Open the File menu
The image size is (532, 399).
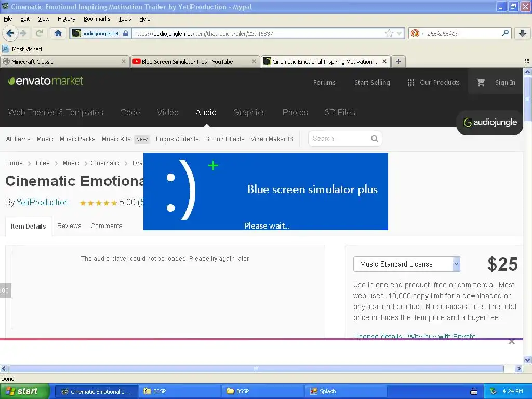[x=8, y=19]
